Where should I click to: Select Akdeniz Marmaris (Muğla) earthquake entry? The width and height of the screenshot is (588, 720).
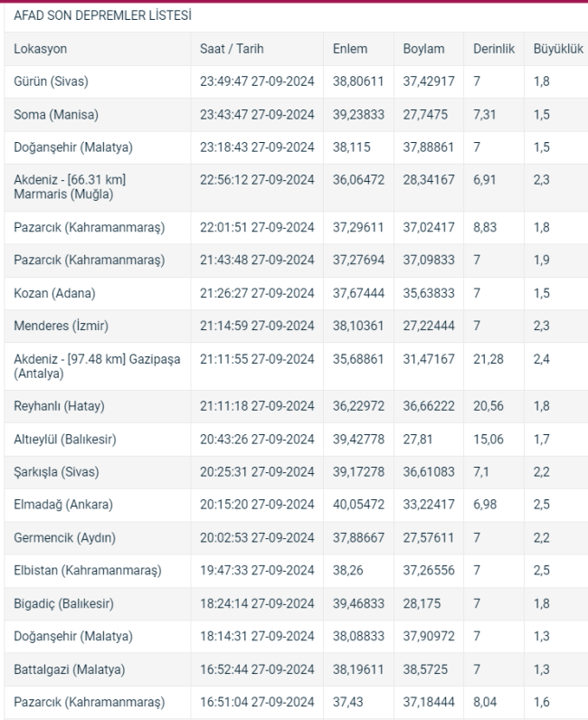pyautogui.click(x=297, y=187)
